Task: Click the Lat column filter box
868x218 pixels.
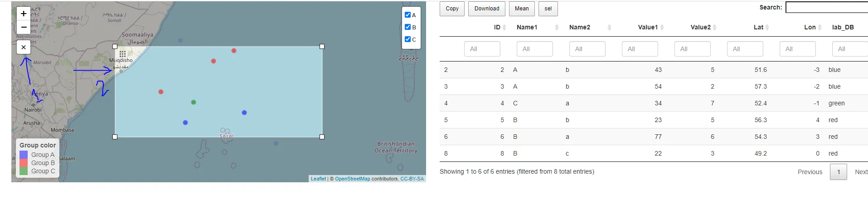Action: click(x=745, y=49)
